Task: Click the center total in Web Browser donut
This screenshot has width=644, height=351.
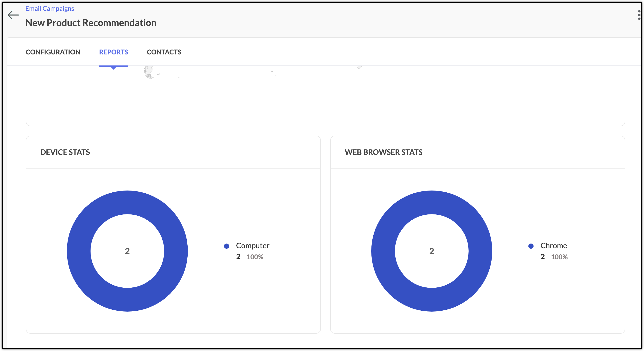Action: point(432,251)
